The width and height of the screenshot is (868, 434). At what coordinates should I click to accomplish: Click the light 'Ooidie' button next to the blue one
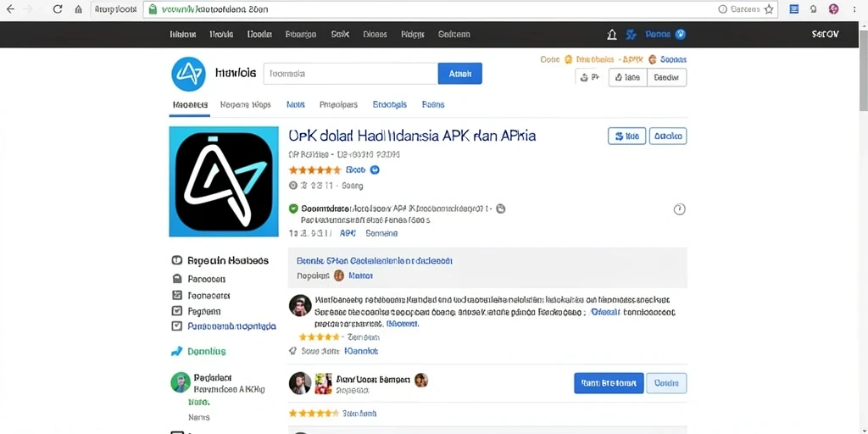[x=666, y=383]
